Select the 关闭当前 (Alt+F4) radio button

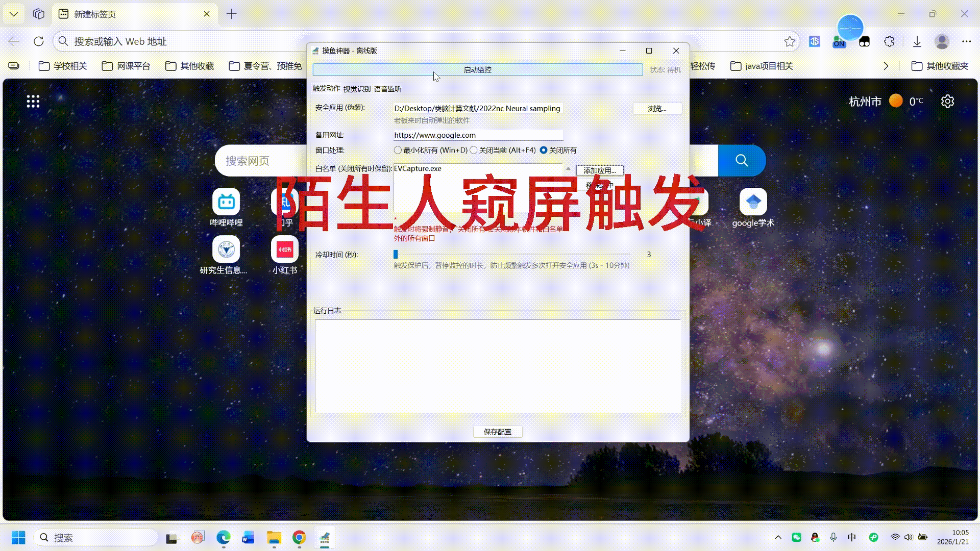tap(474, 150)
